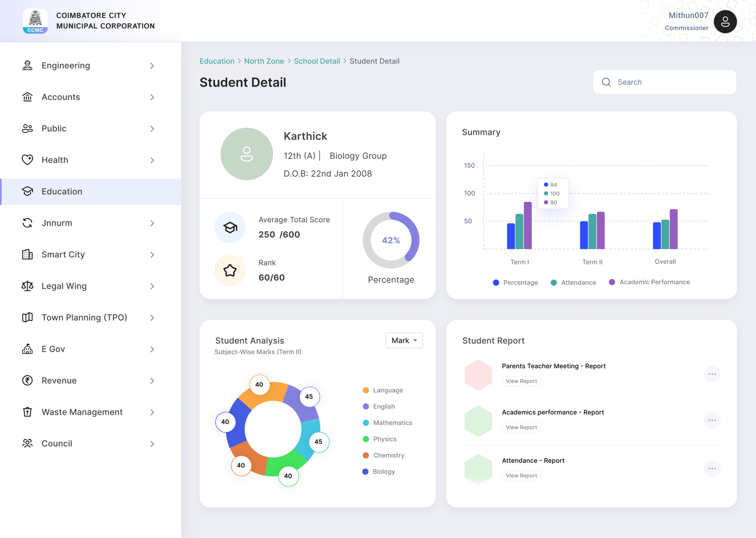Expand the E Gov menu chevron
756x538 pixels.
152,350
